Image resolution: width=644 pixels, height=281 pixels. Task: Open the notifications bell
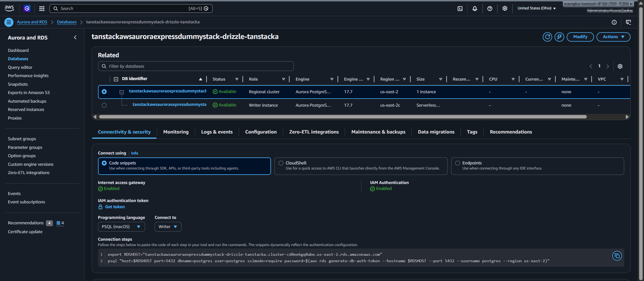(x=475, y=8)
